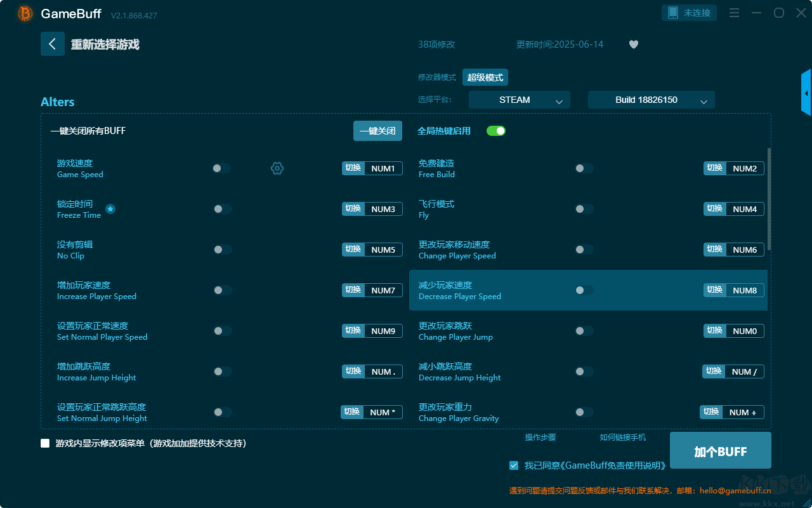Uncheck the GameBuff agreement checkbox

(514, 465)
